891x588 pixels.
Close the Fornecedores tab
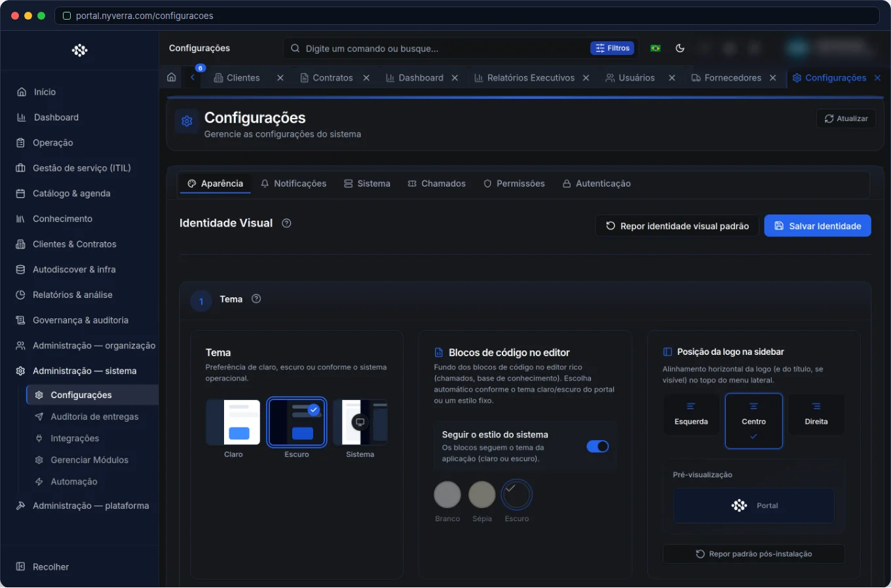click(773, 78)
